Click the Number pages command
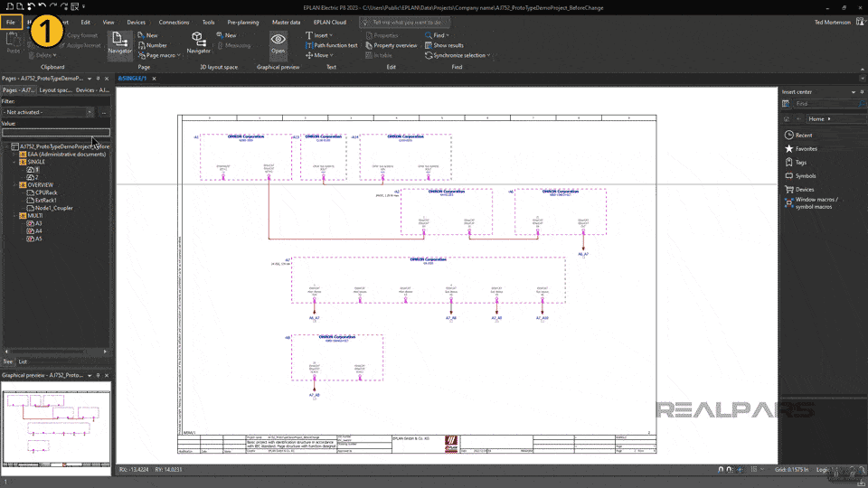868x488 pixels. tap(152, 45)
